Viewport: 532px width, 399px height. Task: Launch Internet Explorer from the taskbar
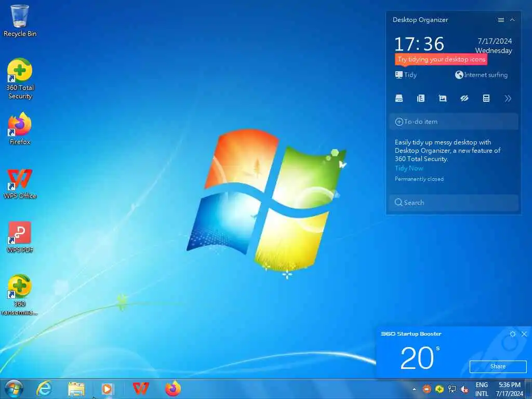click(x=44, y=389)
